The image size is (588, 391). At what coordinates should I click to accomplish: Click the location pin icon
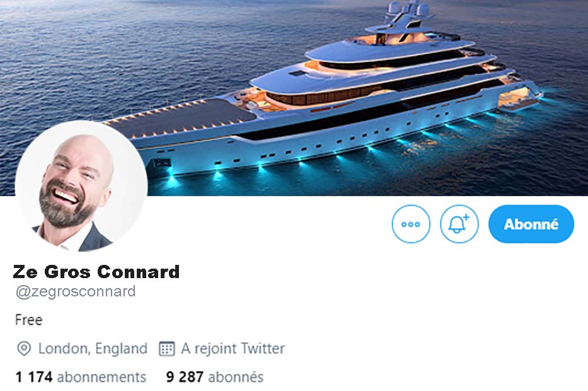(x=24, y=349)
